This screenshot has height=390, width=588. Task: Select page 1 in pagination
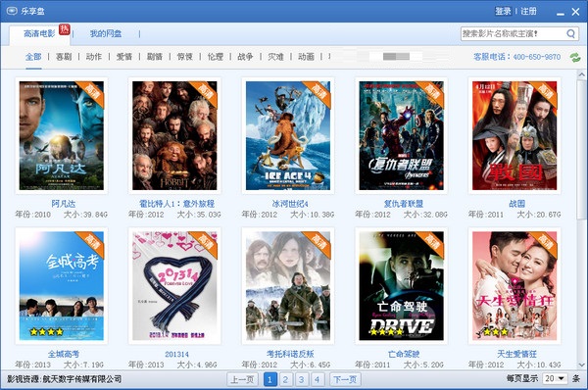point(270,379)
